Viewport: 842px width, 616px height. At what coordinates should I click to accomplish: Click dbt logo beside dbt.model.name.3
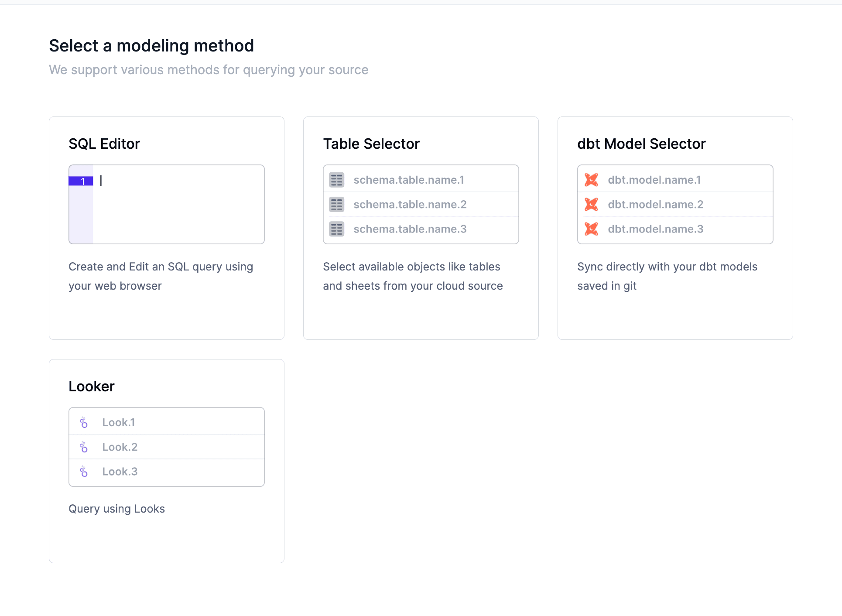(591, 229)
